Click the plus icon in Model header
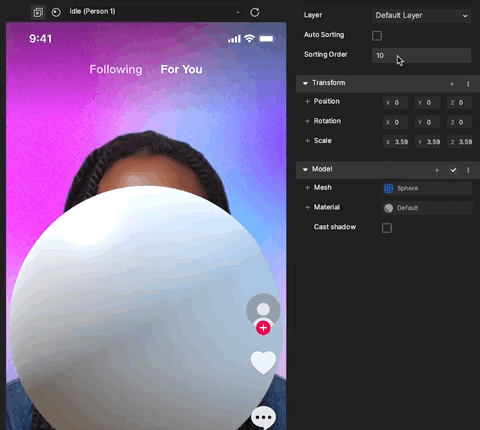 437,170
